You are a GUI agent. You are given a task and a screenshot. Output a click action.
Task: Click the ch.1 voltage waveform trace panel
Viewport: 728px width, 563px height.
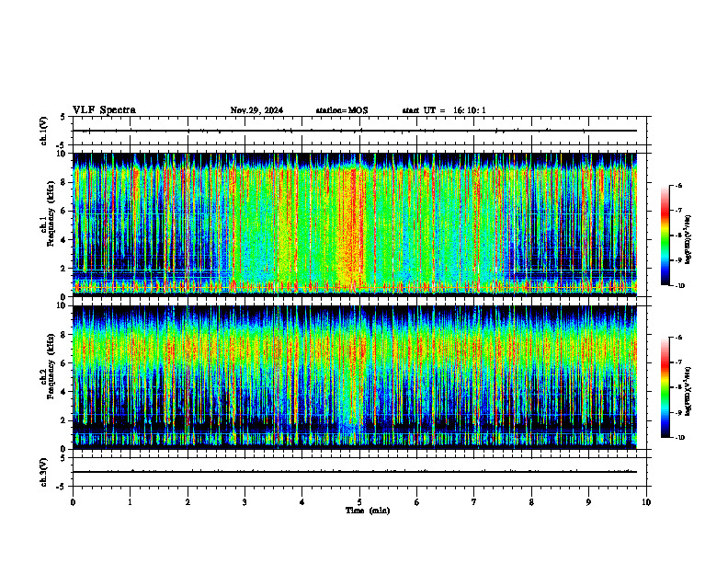click(x=359, y=131)
